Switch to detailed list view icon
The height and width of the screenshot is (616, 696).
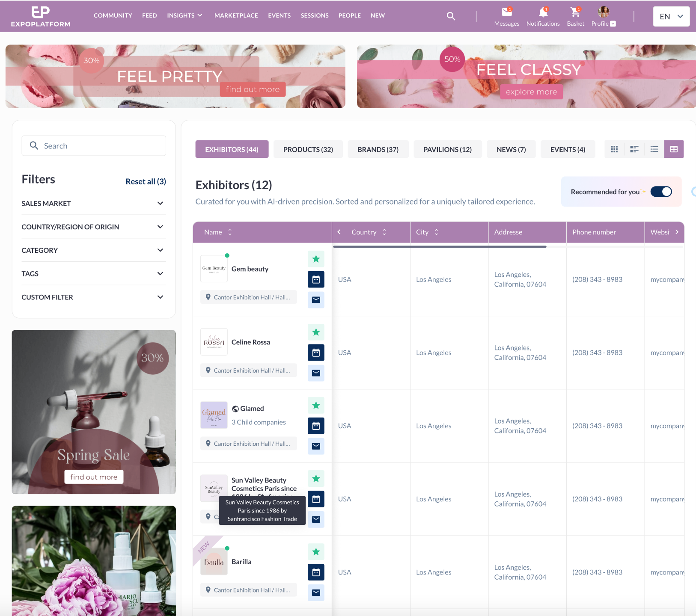[634, 149]
